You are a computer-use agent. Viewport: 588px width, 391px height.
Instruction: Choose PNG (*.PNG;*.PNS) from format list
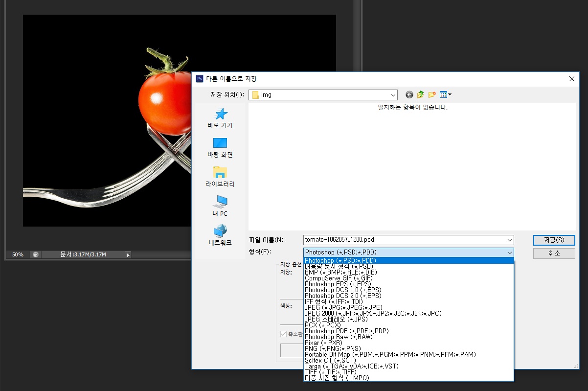[x=332, y=348]
